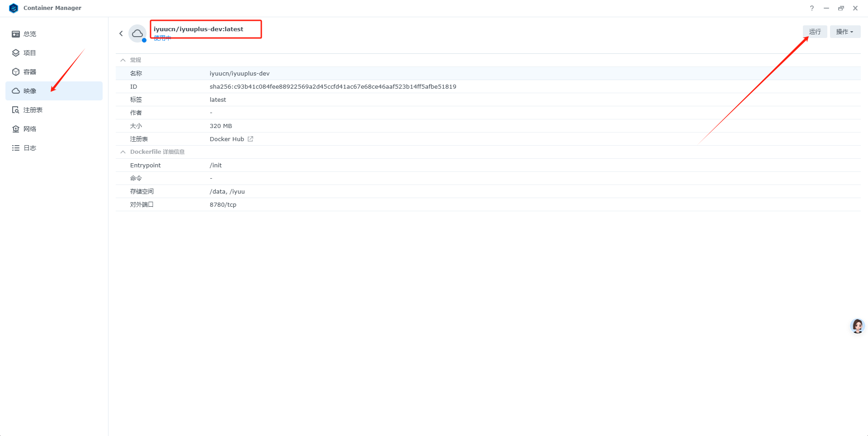Viewport: 868px width, 436px height.
Task: Click the back arrow chevron
Action: click(121, 33)
